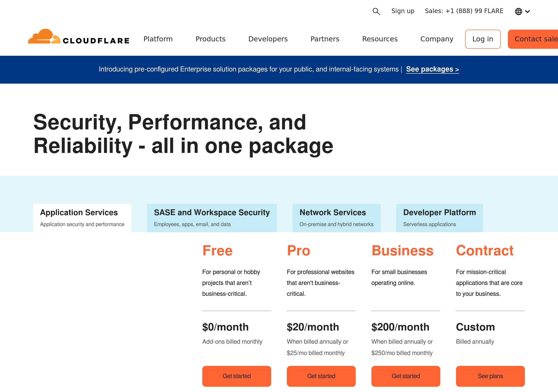Viewport: 558px width, 392px height.
Task: Open the Products navigation dropdown
Action: [x=210, y=39]
